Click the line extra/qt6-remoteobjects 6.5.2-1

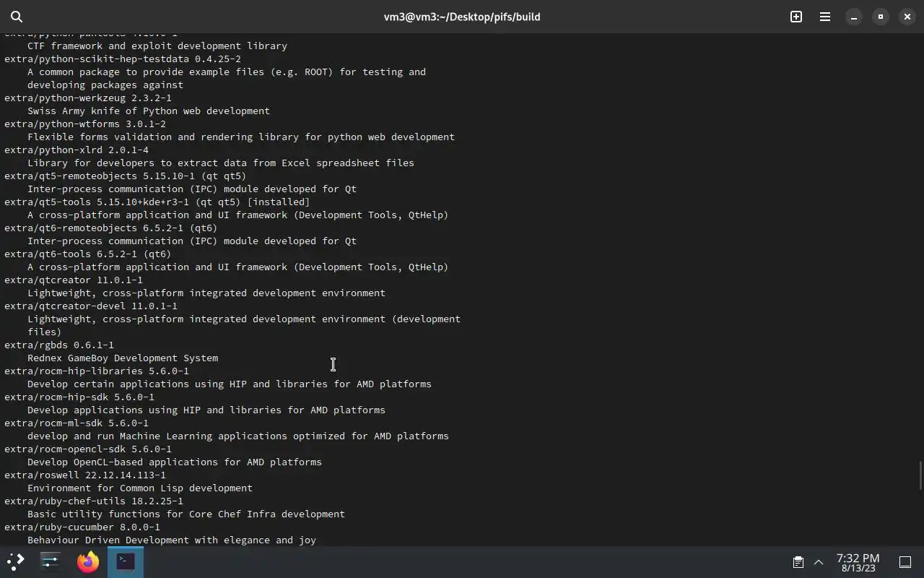point(111,228)
